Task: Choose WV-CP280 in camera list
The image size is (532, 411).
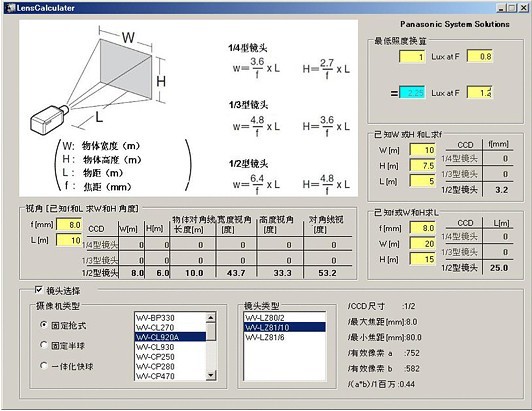Action: point(170,367)
